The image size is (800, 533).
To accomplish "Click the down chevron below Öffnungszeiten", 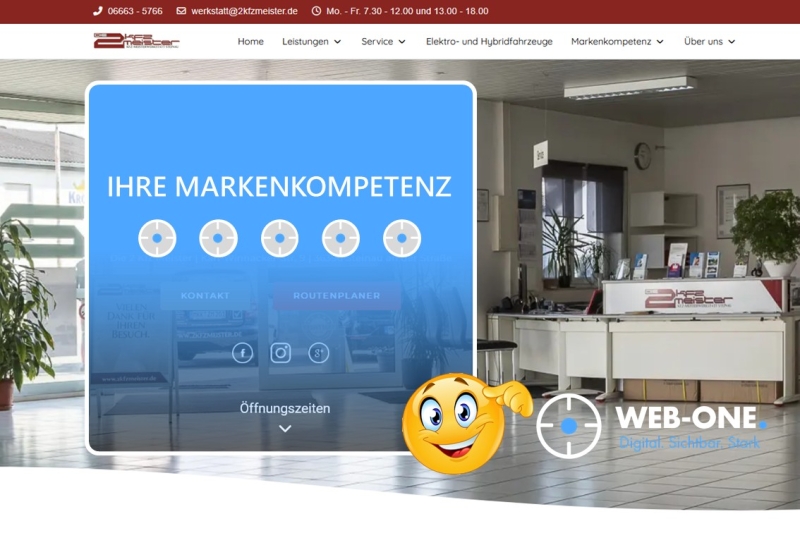I will click(285, 429).
